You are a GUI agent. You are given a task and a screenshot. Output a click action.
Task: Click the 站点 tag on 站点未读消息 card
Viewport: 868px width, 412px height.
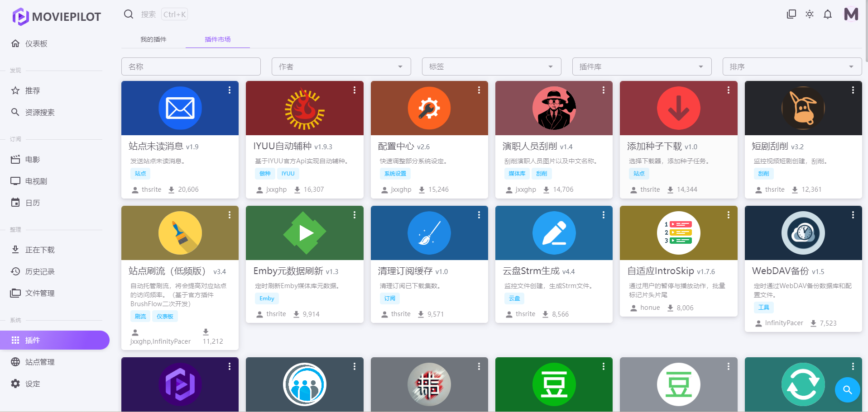[140, 173]
